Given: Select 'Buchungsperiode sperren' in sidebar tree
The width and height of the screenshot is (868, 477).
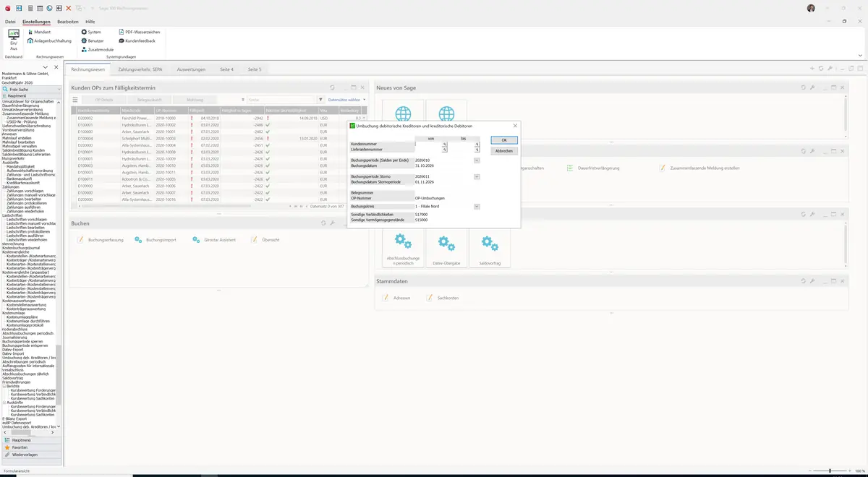Looking at the screenshot, I should (x=24, y=341).
